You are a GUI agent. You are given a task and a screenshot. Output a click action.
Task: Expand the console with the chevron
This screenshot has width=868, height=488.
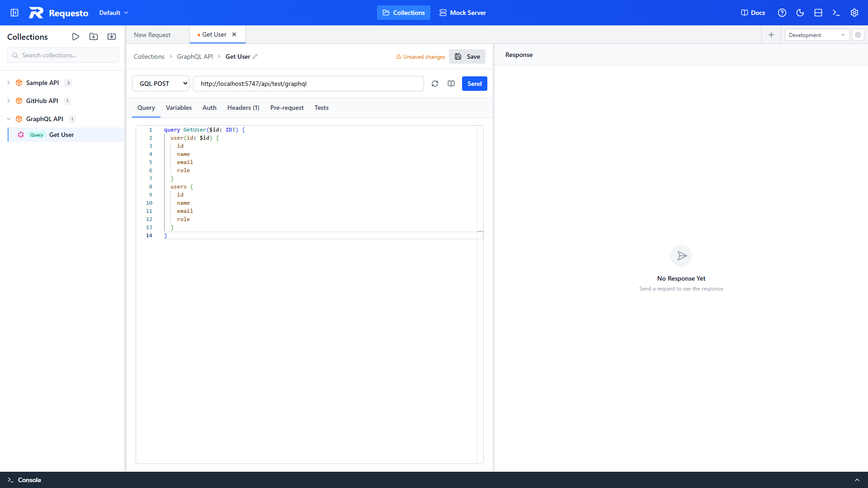(857, 480)
